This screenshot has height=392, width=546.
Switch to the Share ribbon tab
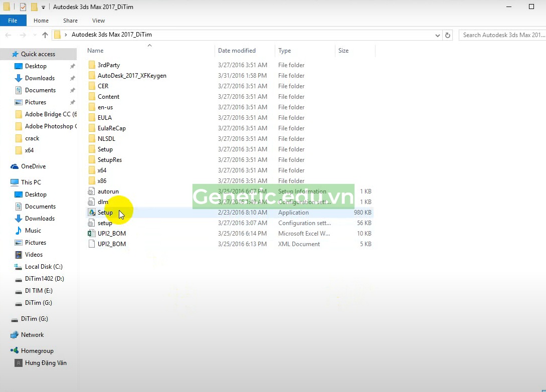coord(70,21)
